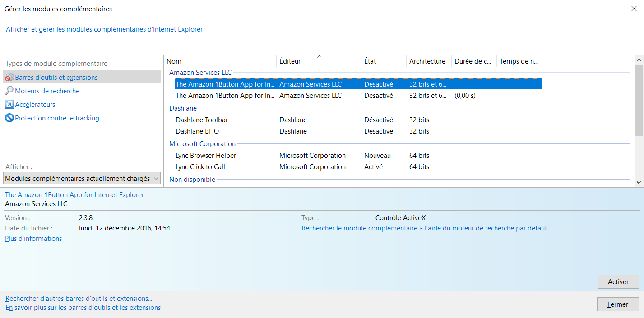Switch to Accélérateurs category
The height and width of the screenshot is (318, 644).
tap(35, 105)
